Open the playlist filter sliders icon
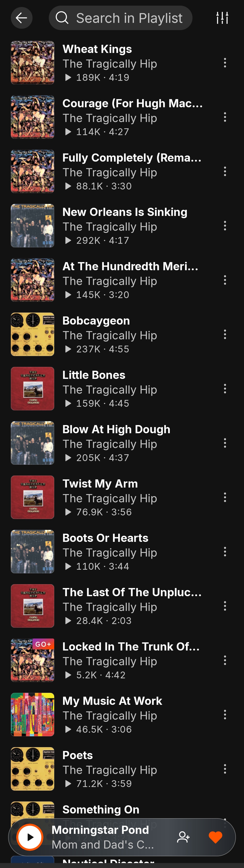The image size is (244, 868). click(x=223, y=18)
